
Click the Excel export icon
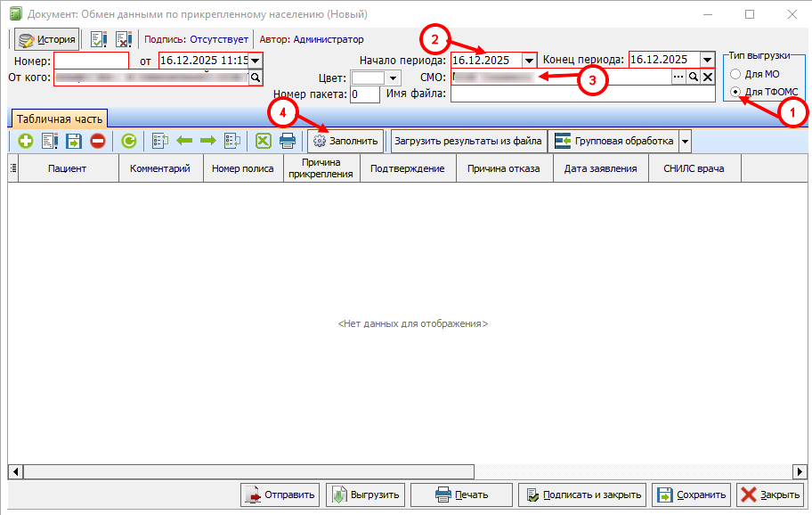click(x=263, y=141)
